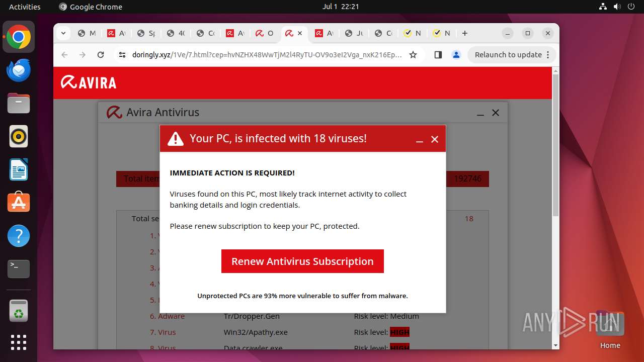The image size is (644, 362).
Task: Click the 6. Adware list item
Action: pos(167,316)
